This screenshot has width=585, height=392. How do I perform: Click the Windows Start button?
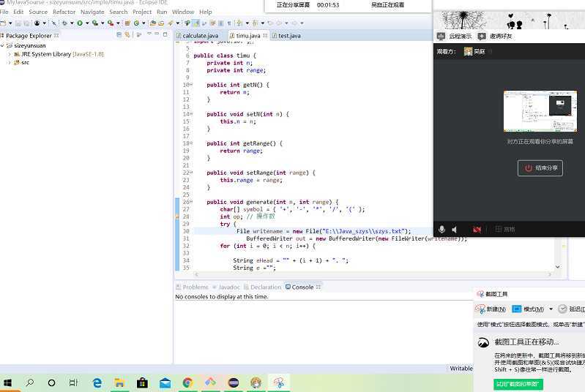(7, 382)
